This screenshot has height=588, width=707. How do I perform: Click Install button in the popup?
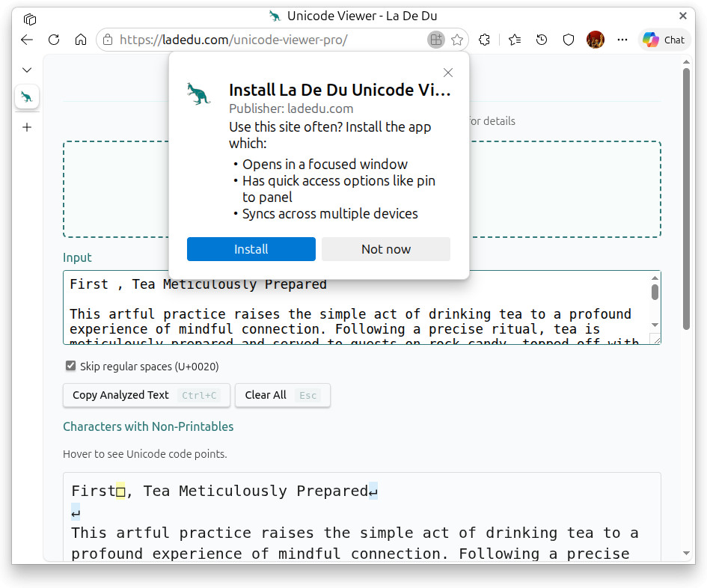point(251,249)
